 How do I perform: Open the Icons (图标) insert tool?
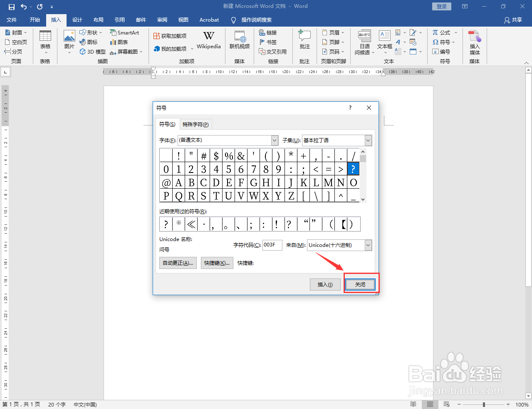(x=89, y=42)
